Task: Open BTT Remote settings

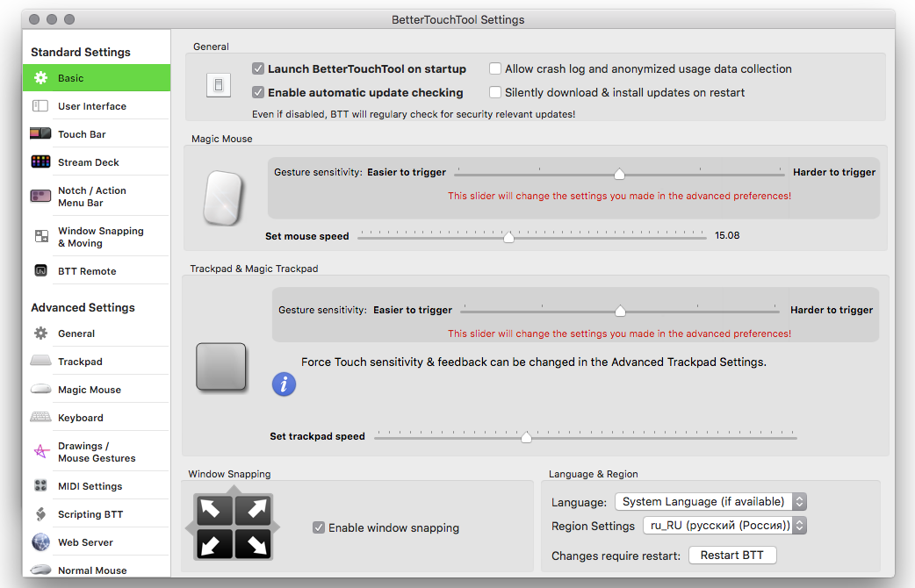Action: coord(97,270)
